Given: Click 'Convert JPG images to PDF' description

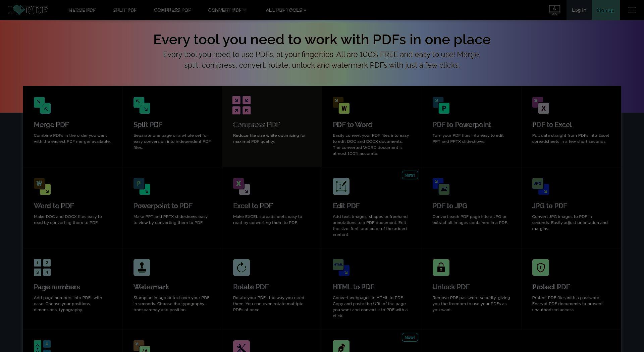Looking at the screenshot, I should [x=570, y=223].
